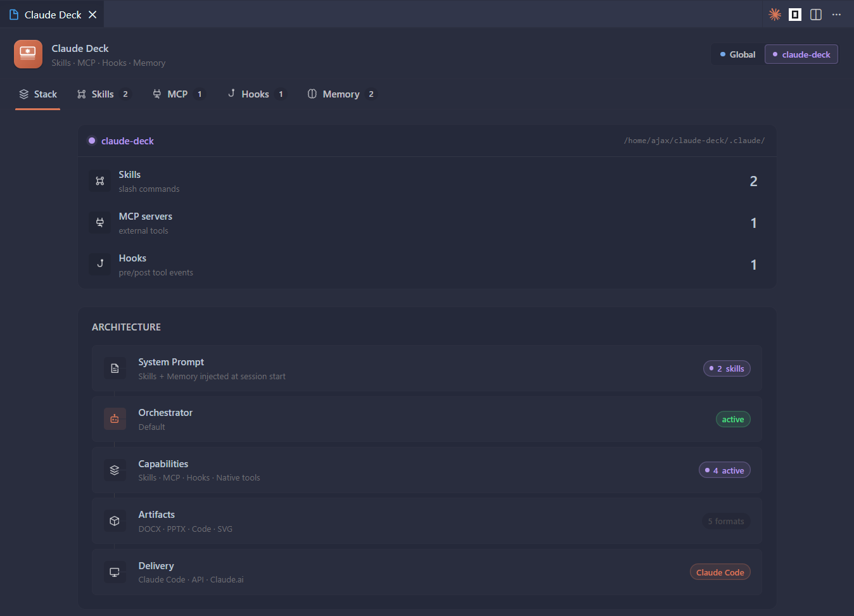Click the 2 skills badge
Viewport: 854px width, 616px height.
click(727, 368)
